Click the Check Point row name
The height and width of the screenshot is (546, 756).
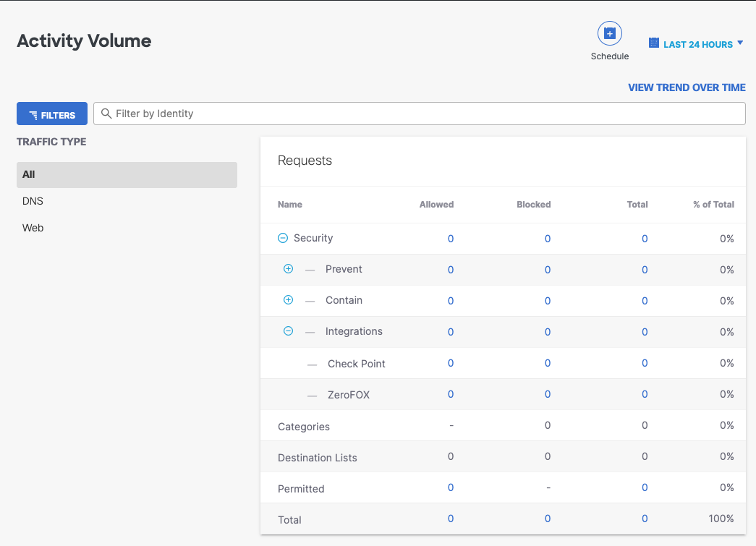357,364
